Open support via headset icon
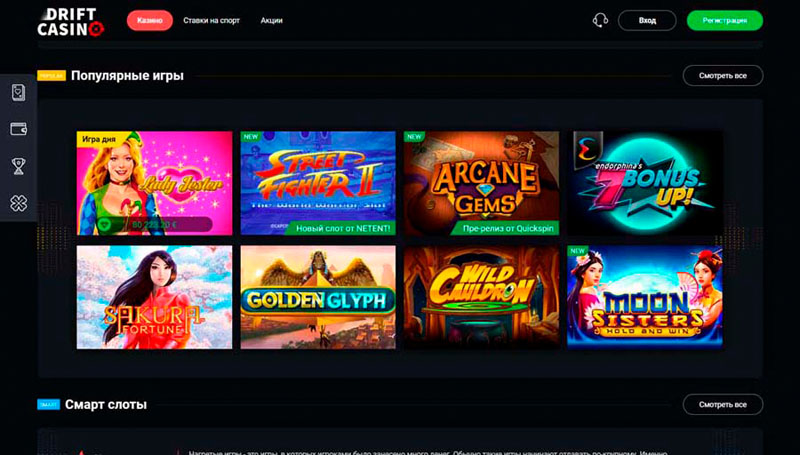Viewport: 800px width, 455px height. 600,20
